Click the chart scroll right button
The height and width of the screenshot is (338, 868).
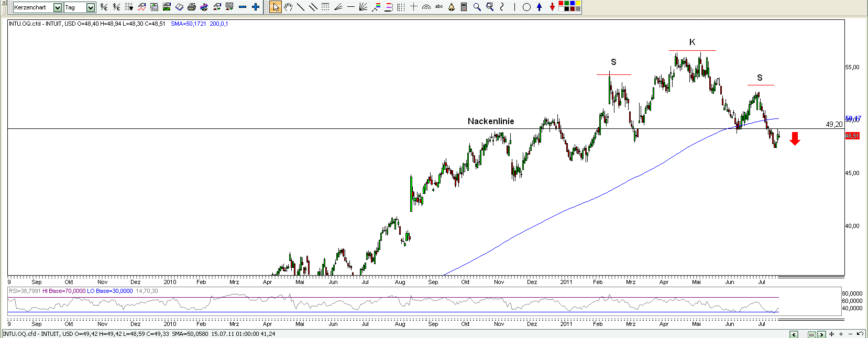(x=821, y=334)
